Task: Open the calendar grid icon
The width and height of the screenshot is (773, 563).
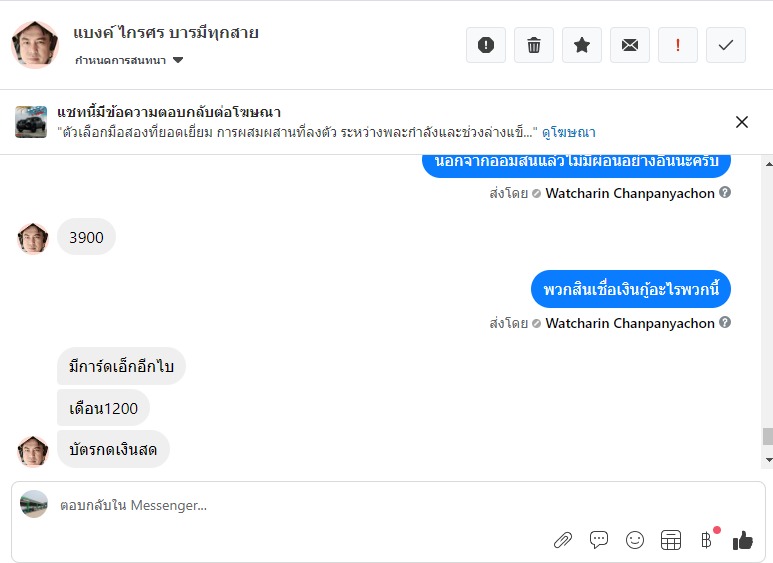Action: (x=671, y=540)
